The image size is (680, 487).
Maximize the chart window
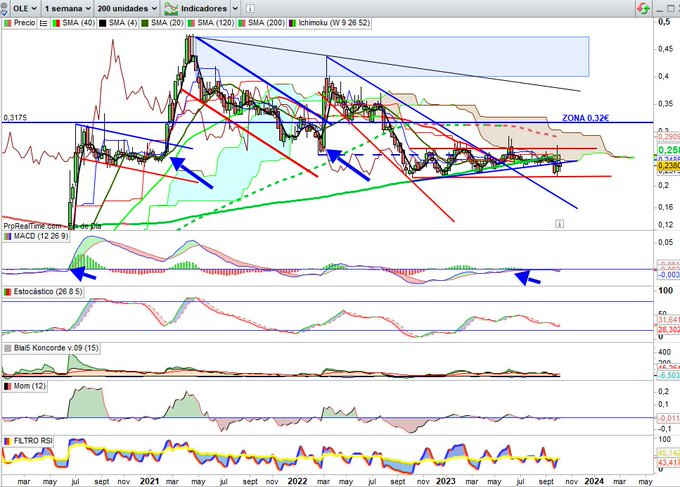pyautogui.click(x=673, y=9)
